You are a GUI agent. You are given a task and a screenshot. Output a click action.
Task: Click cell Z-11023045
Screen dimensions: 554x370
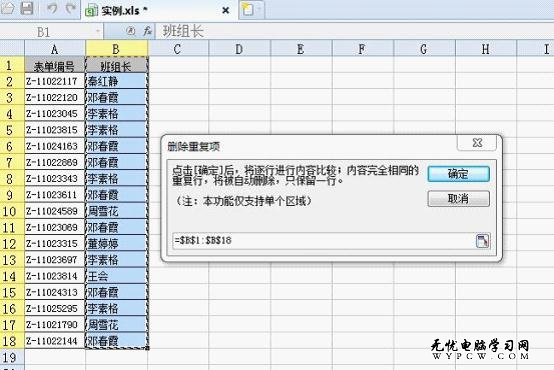[x=55, y=114]
